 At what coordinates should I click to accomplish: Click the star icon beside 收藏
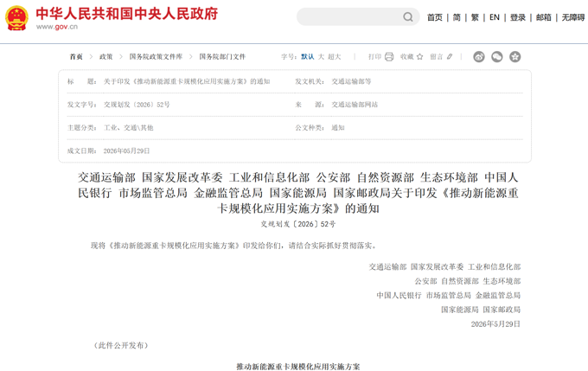[x=419, y=56]
